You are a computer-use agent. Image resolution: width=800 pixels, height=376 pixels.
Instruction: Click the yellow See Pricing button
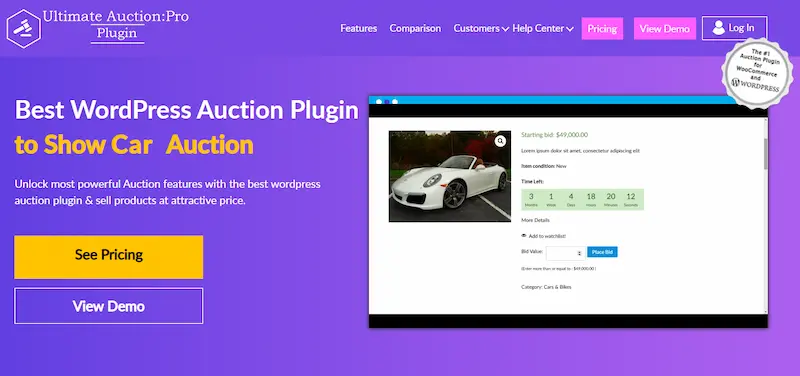point(109,257)
